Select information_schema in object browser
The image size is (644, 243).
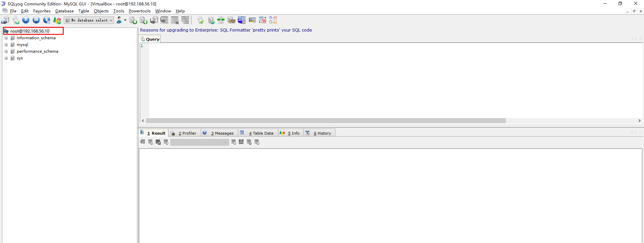coord(36,38)
